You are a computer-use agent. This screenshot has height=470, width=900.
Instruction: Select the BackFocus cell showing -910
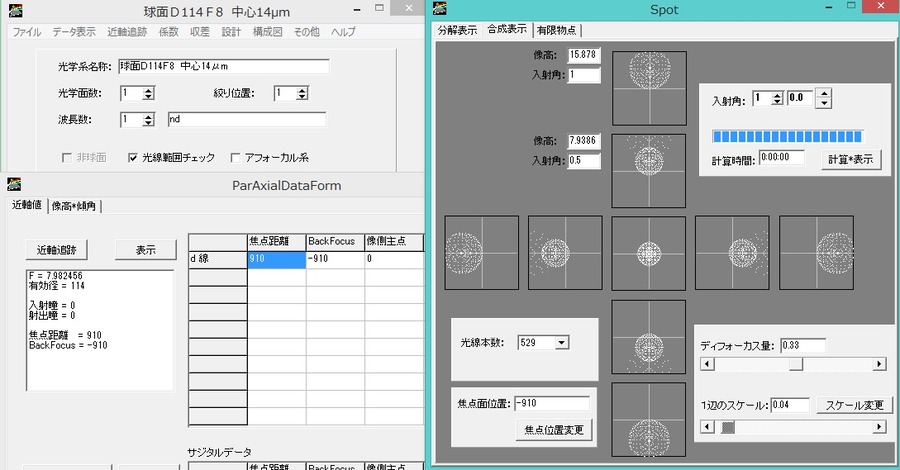335,259
